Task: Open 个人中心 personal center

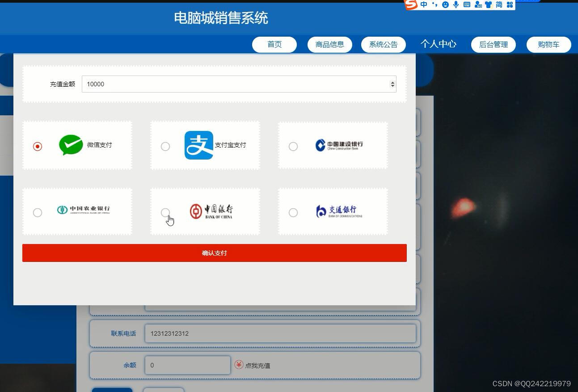Action: (439, 44)
